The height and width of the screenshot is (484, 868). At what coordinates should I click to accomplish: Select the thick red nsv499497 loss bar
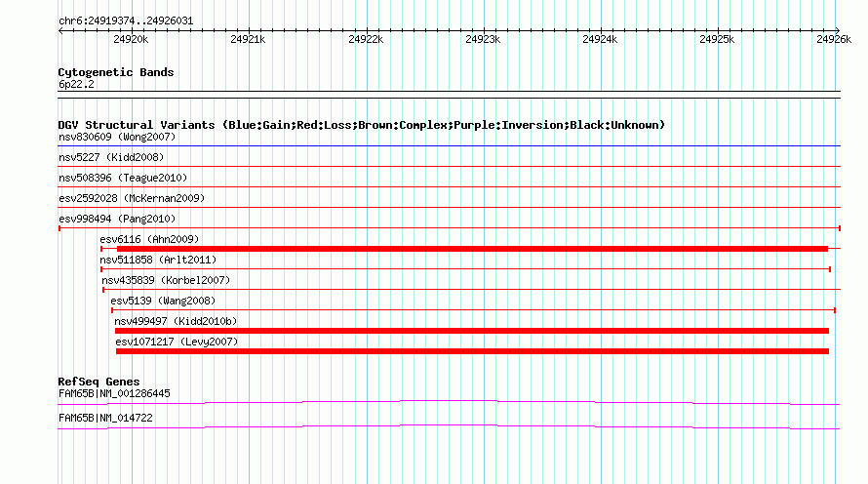point(472,331)
